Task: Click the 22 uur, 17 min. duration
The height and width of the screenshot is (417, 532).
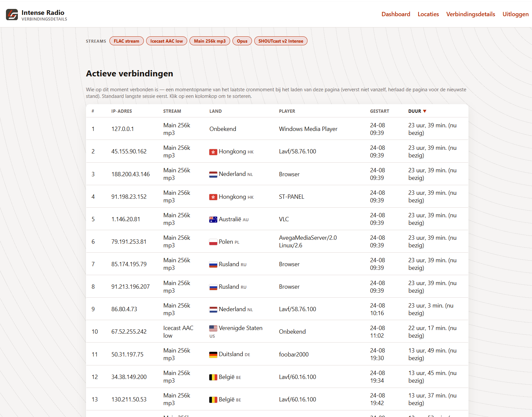Action: (432, 332)
